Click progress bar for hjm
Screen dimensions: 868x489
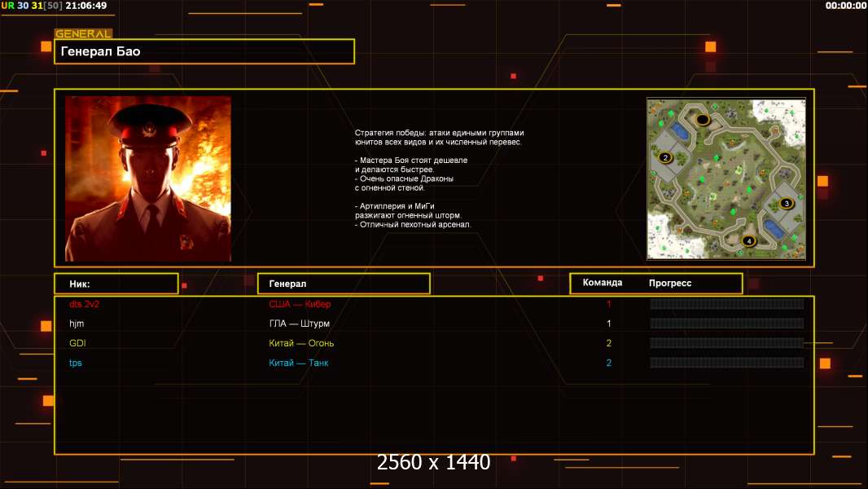click(726, 324)
